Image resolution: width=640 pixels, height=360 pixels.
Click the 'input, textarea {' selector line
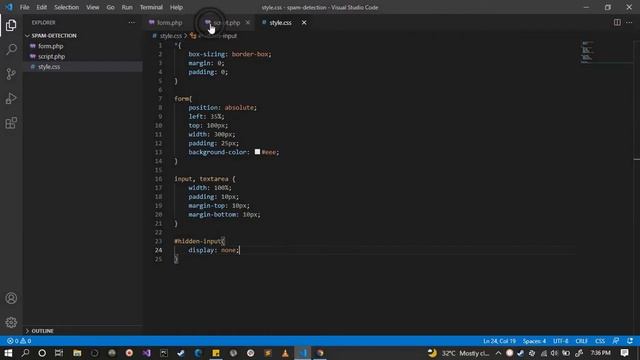tap(205, 179)
